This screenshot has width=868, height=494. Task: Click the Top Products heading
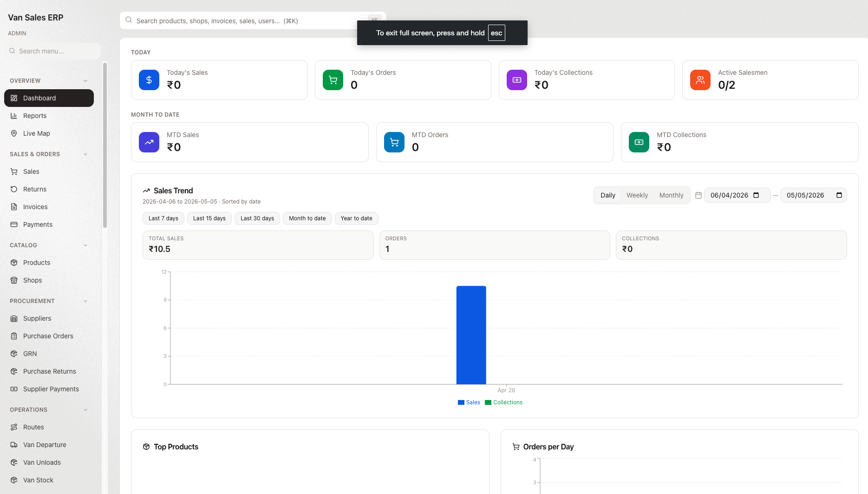(x=176, y=447)
